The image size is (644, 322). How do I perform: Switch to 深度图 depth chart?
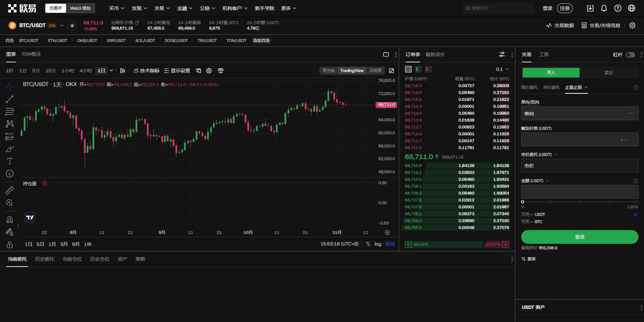tap(375, 71)
